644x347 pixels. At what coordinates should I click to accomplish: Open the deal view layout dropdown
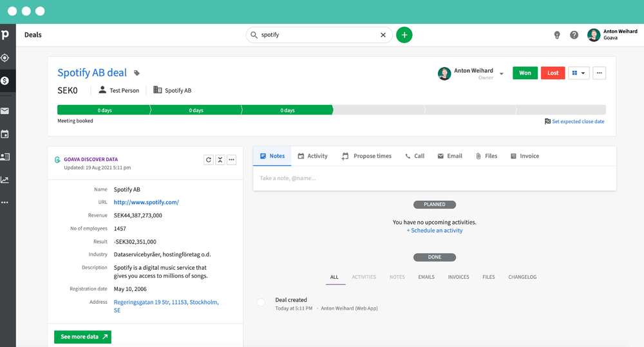pyautogui.click(x=579, y=73)
